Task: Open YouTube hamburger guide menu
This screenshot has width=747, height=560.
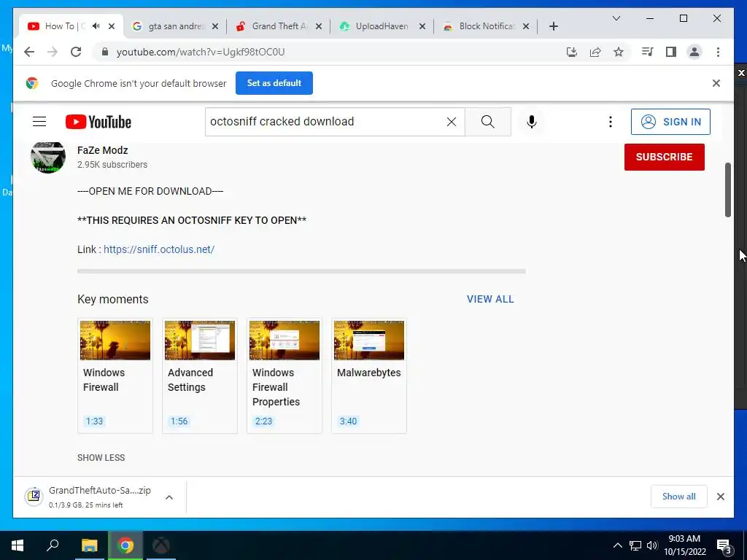Action: point(39,122)
